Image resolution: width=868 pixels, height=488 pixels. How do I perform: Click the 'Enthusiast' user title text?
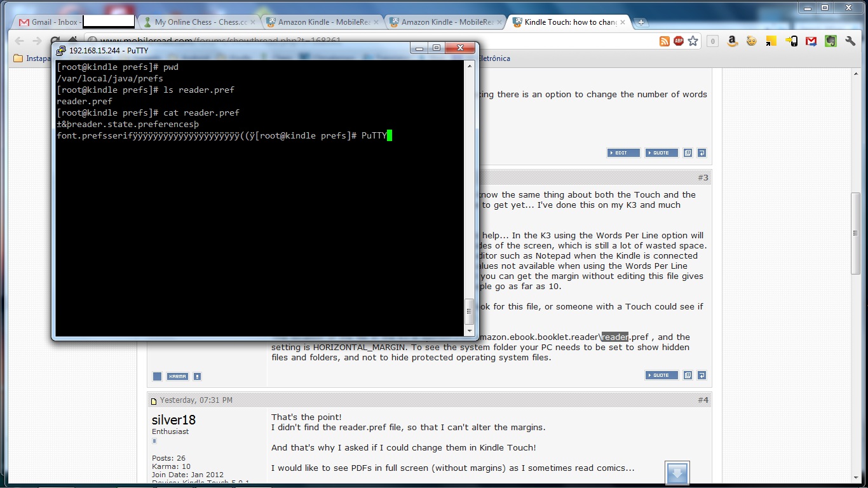click(x=170, y=431)
